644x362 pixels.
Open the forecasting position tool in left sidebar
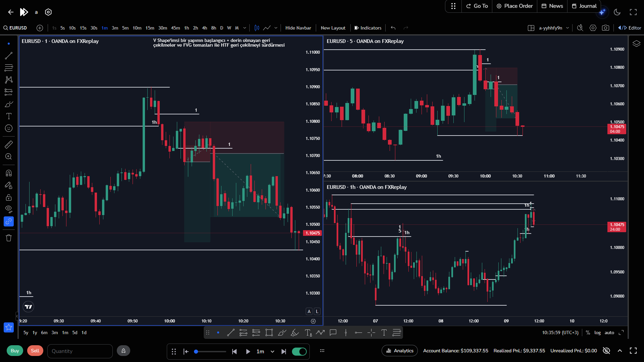coord(9,92)
